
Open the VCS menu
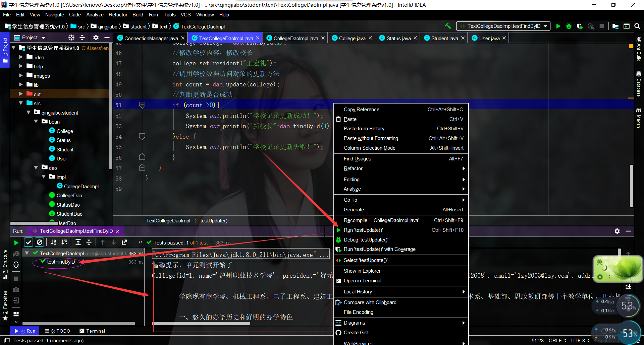pyautogui.click(x=185, y=15)
